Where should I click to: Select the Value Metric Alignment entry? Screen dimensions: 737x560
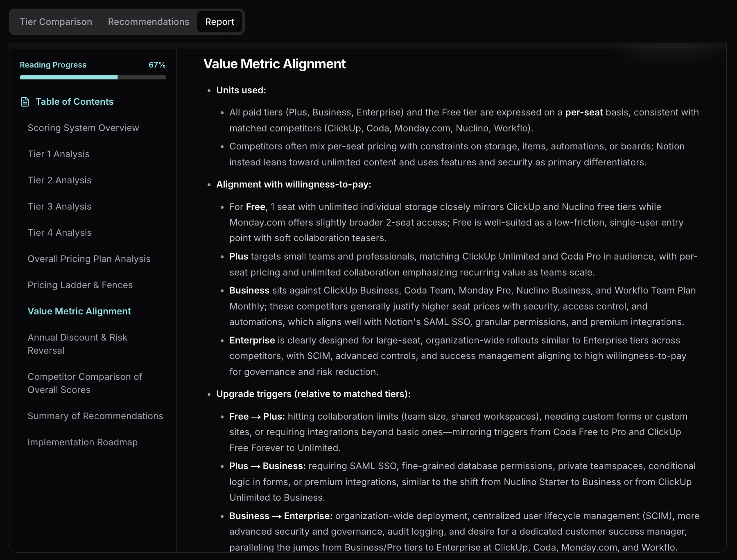click(x=79, y=311)
